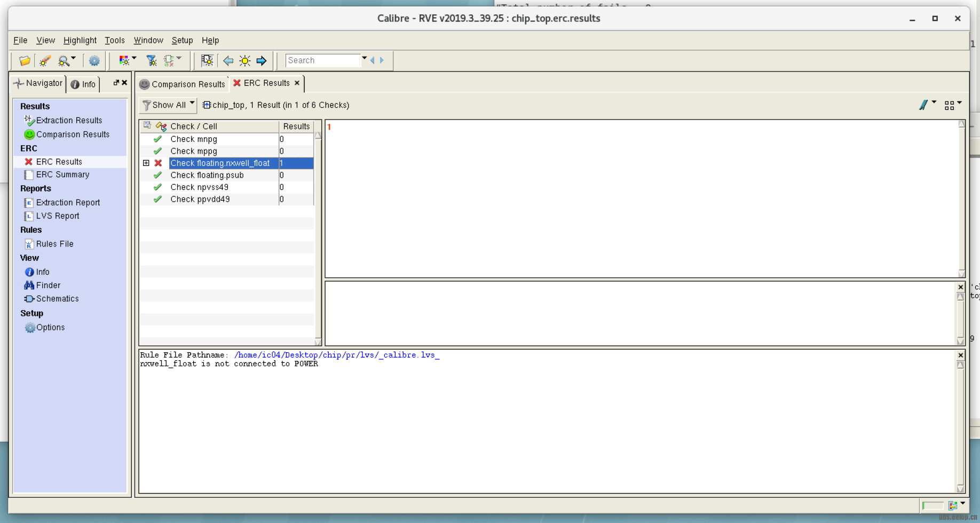The width and height of the screenshot is (980, 523).
Task: Click the filter funnel highlight icon
Action: point(152,61)
